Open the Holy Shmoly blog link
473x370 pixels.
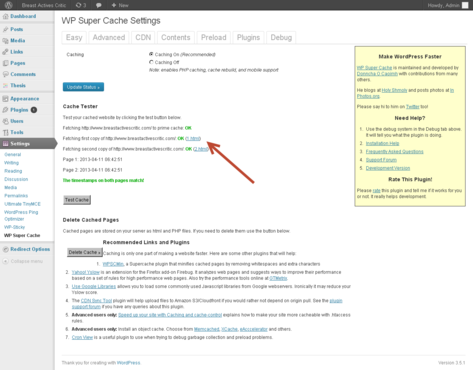point(394,90)
